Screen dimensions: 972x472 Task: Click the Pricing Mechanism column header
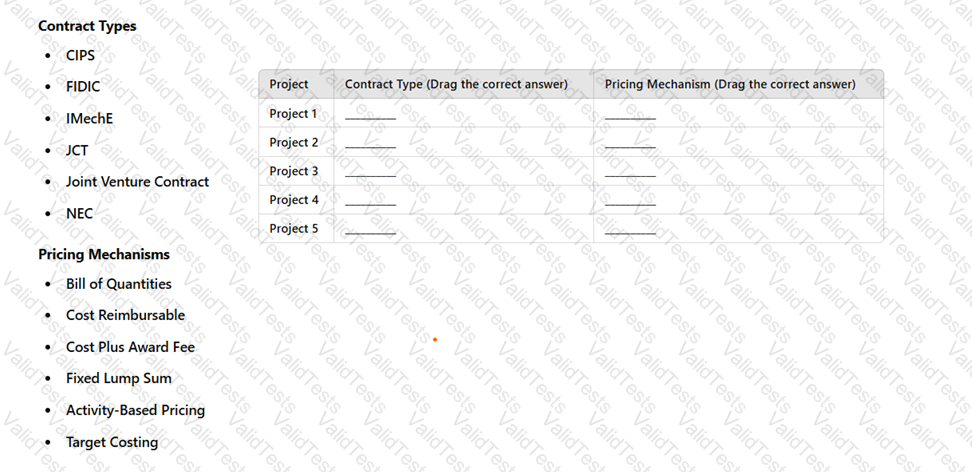(x=730, y=85)
